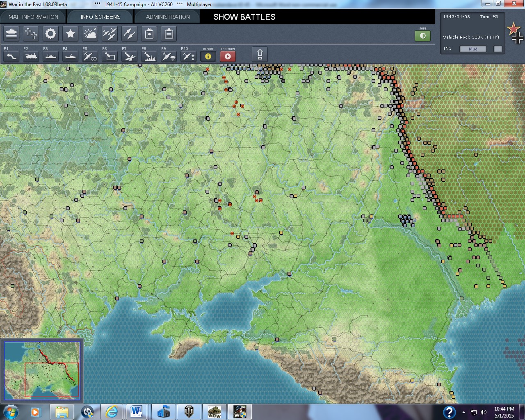Select F6 bomb unit mode icon
Image resolution: width=525 pixels, height=420 pixels.
coord(110,56)
